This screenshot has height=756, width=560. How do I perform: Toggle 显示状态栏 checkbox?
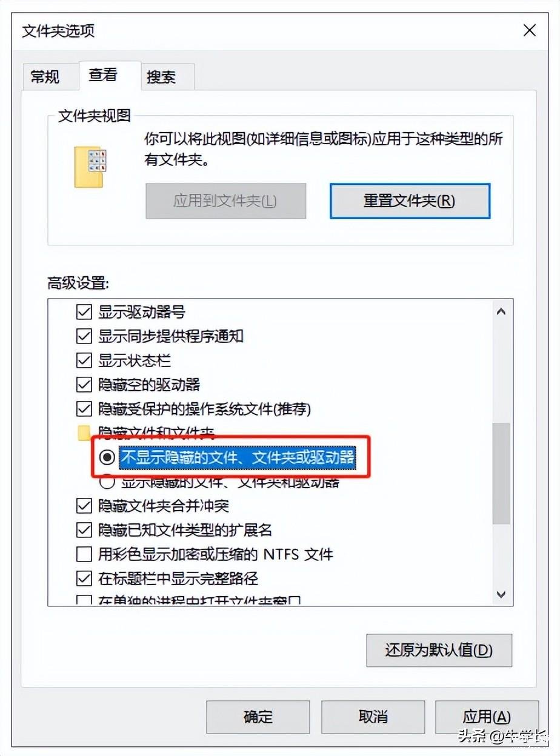84,360
